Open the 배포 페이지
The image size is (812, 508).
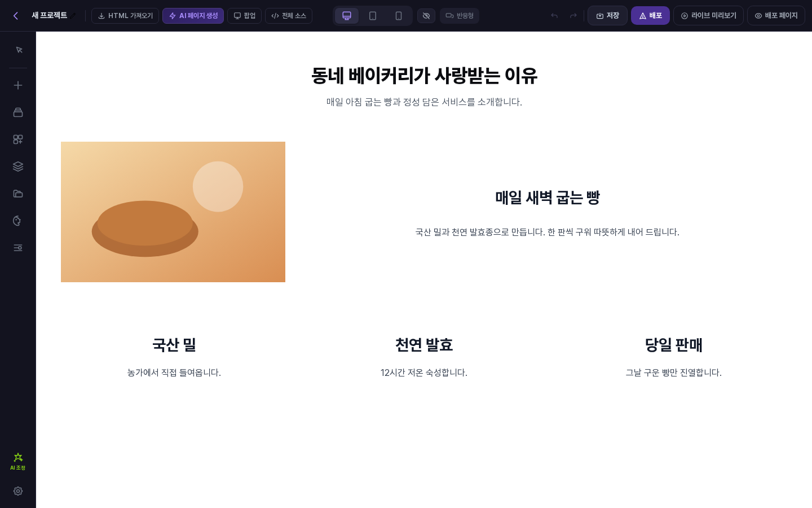click(x=776, y=16)
